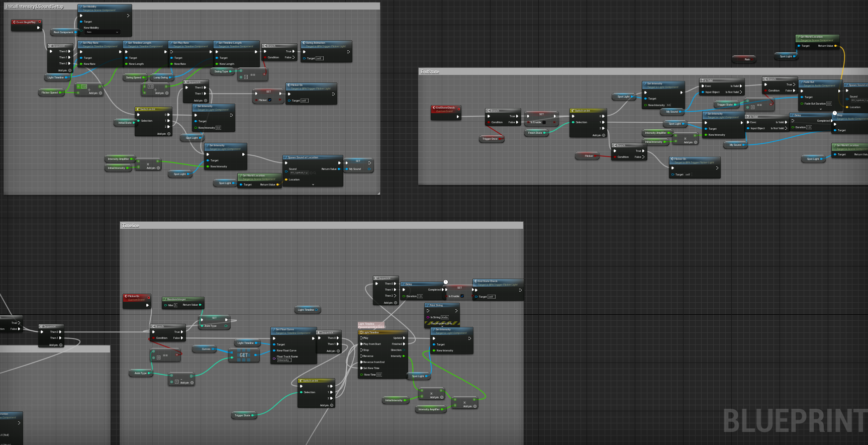Click the large array GET node
Viewport: 868px width, 445px height.
[x=243, y=355]
